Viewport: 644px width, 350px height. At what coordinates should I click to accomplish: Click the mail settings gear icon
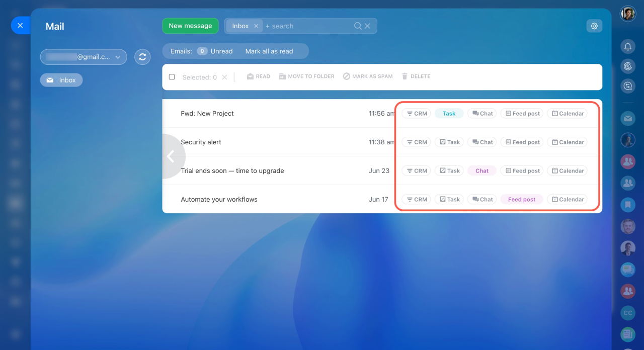tap(594, 26)
